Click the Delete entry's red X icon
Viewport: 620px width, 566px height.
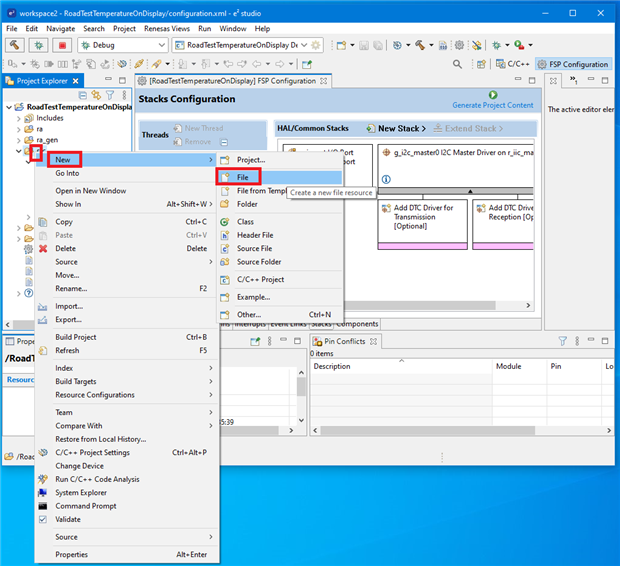click(43, 248)
